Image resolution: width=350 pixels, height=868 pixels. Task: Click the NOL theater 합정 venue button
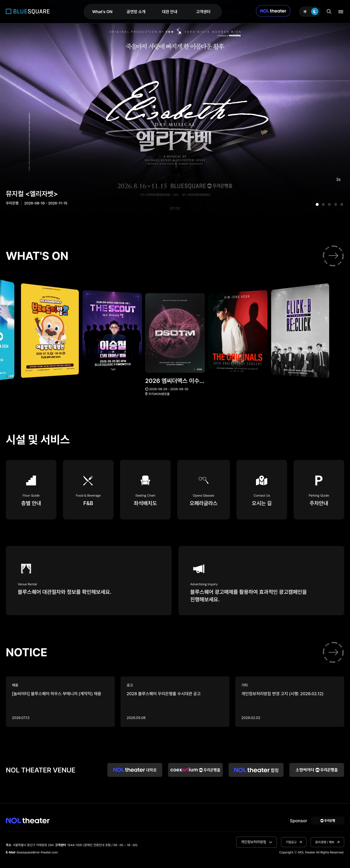(256, 770)
